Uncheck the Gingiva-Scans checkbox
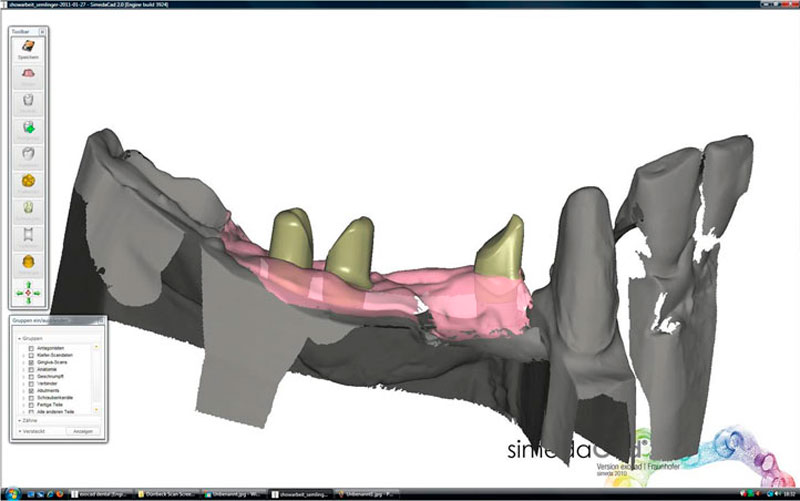The width and height of the screenshot is (800, 501). (x=31, y=362)
